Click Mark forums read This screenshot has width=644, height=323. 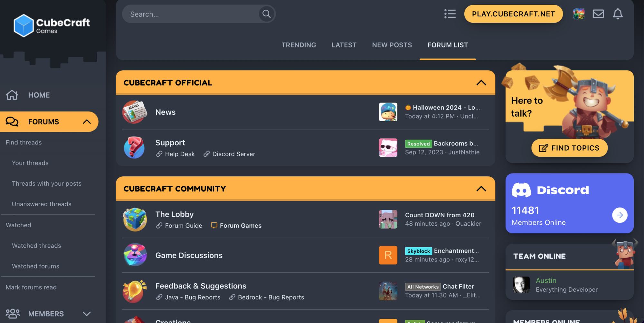(x=31, y=287)
